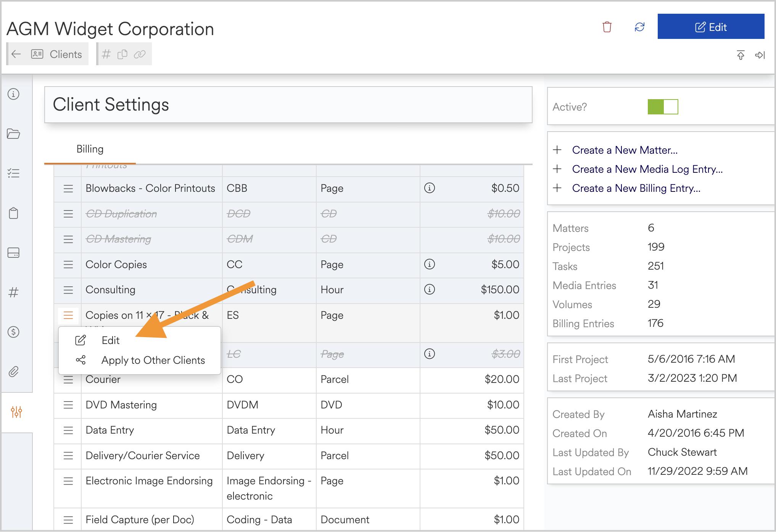Viewport: 776px width, 532px height.
Task: Click the copy icon in the header toolbar
Action: 122,54
